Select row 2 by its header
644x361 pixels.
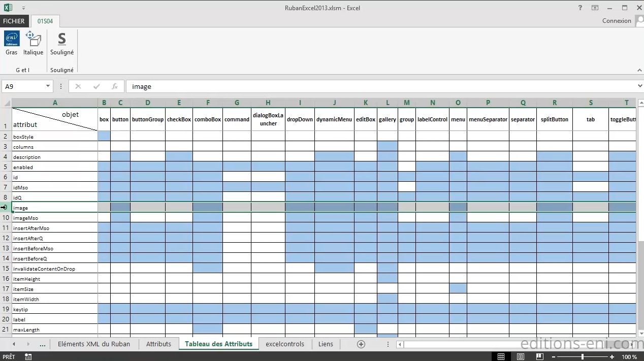coord(6,137)
